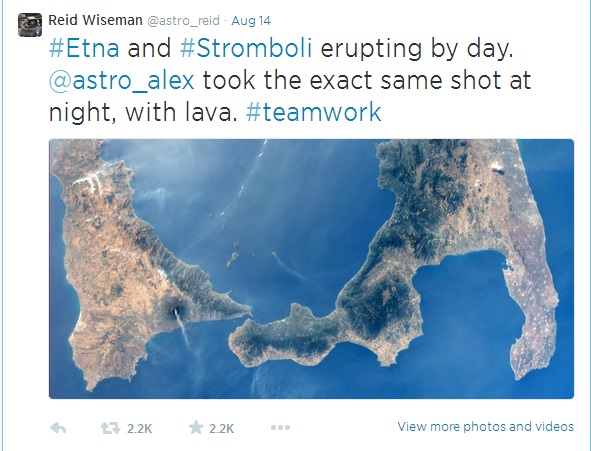Open the #Stromboli hashtag
591x451 pixels.
(246, 48)
